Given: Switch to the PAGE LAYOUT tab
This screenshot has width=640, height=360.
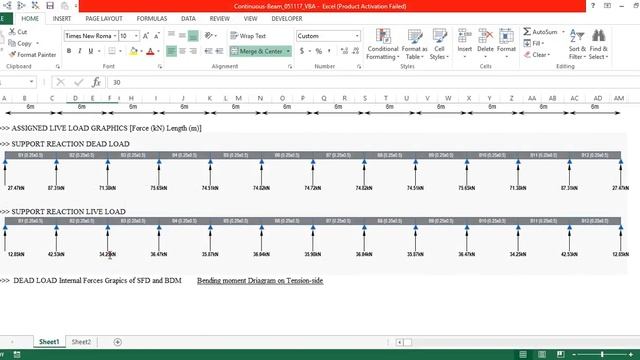Looking at the screenshot, I should click(104, 19).
